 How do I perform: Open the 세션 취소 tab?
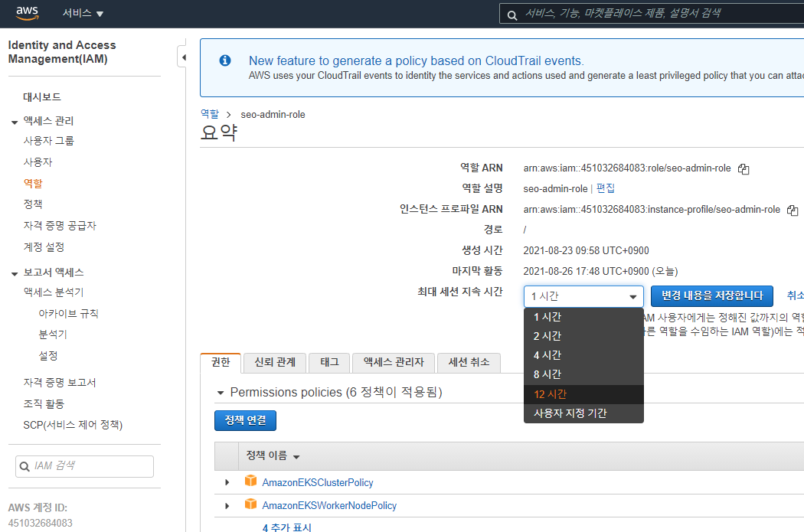(469, 362)
